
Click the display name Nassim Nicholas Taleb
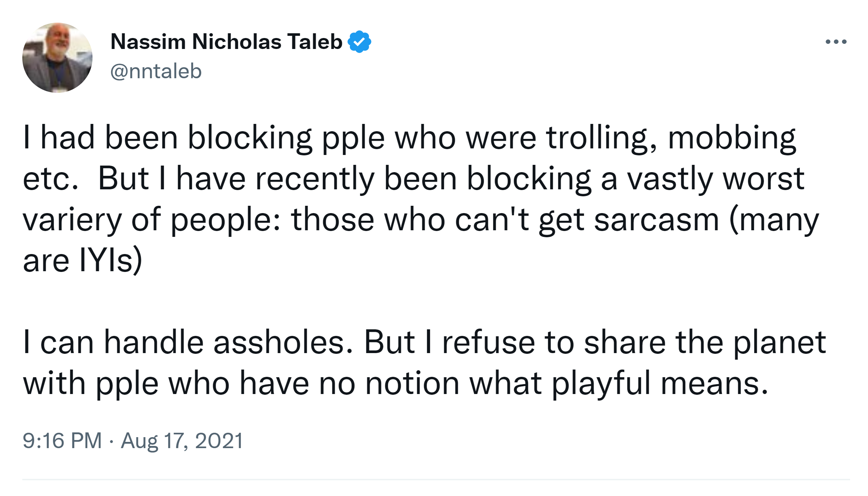(226, 42)
